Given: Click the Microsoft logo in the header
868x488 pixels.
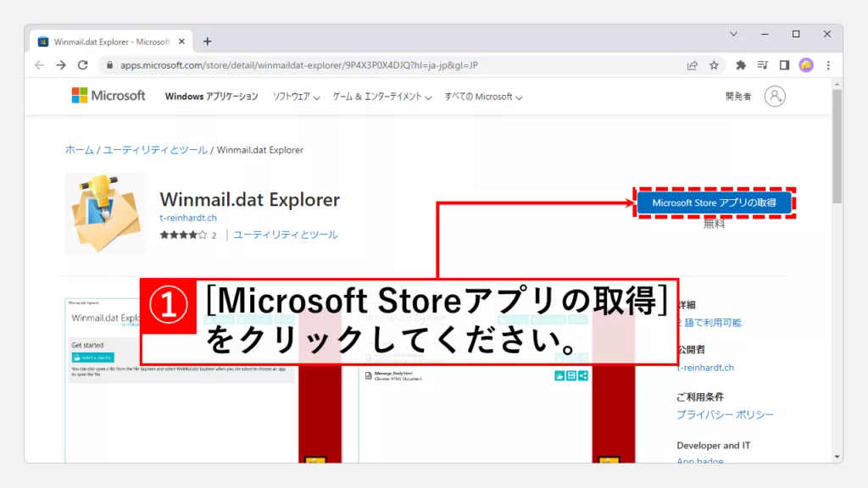Looking at the screenshot, I should click(108, 96).
